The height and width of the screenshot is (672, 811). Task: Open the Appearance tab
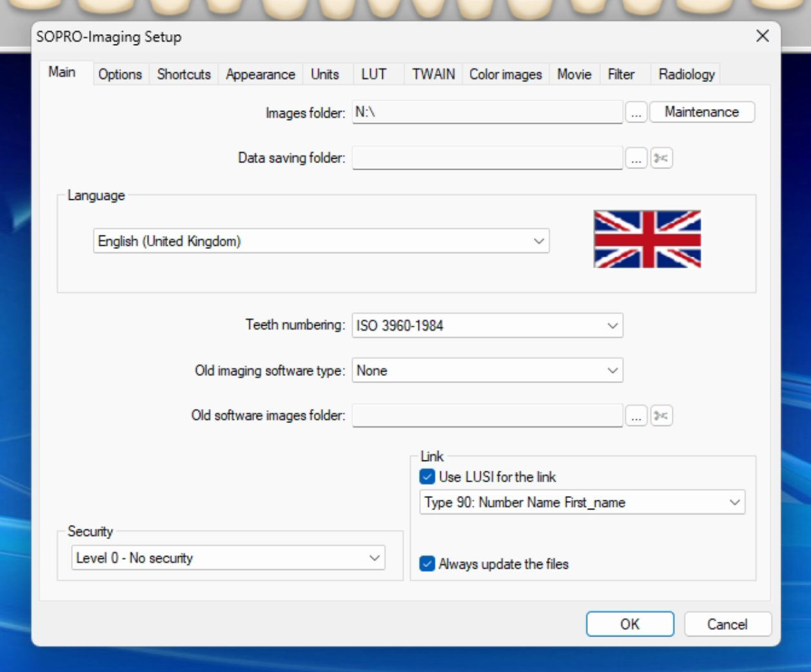pos(260,74)
